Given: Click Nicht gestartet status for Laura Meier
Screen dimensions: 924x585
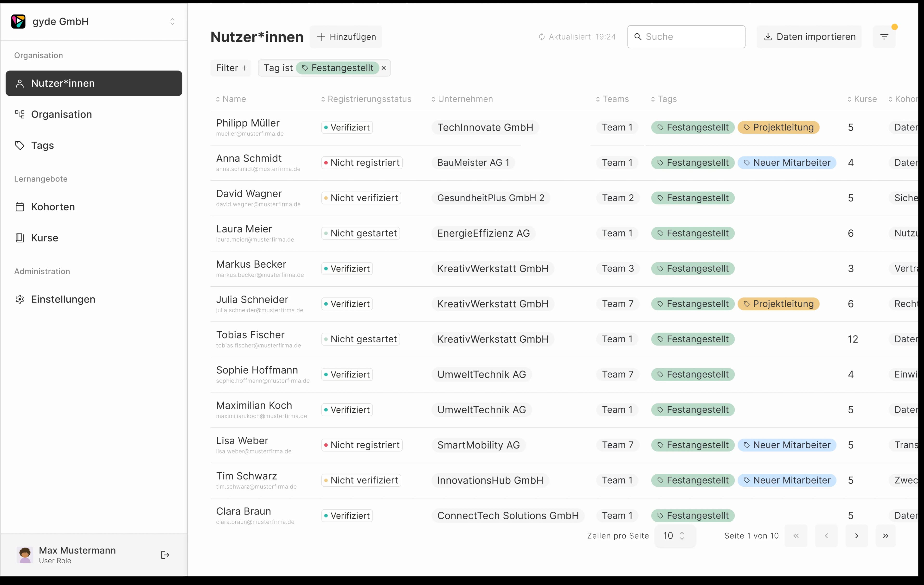Looking at the screenshot, I should point(360,233).
